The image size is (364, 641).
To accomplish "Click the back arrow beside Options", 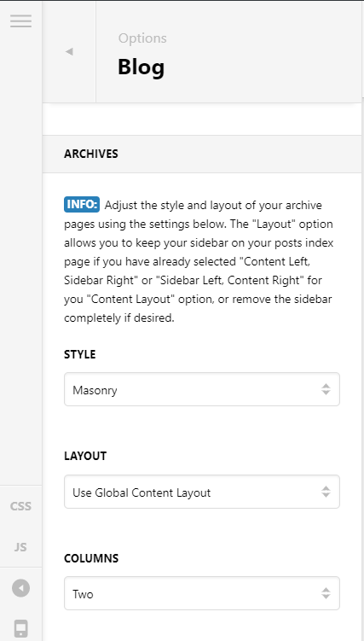I will pos(69,51).
